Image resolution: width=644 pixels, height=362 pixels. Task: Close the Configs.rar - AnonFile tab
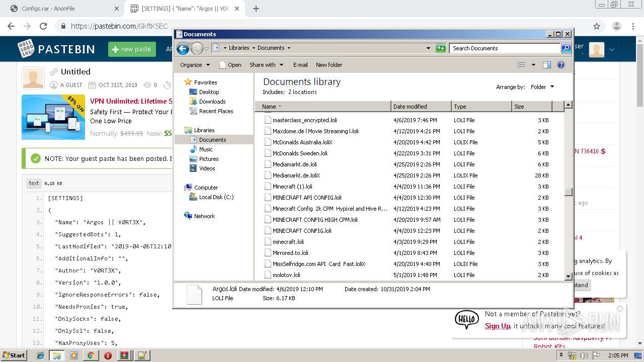click(x=117, y=9)
